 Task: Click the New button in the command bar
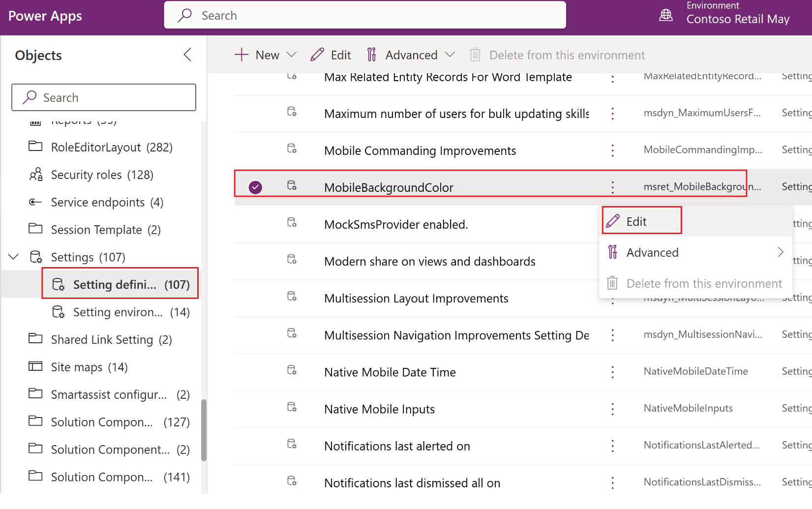(x=266, y=55)
